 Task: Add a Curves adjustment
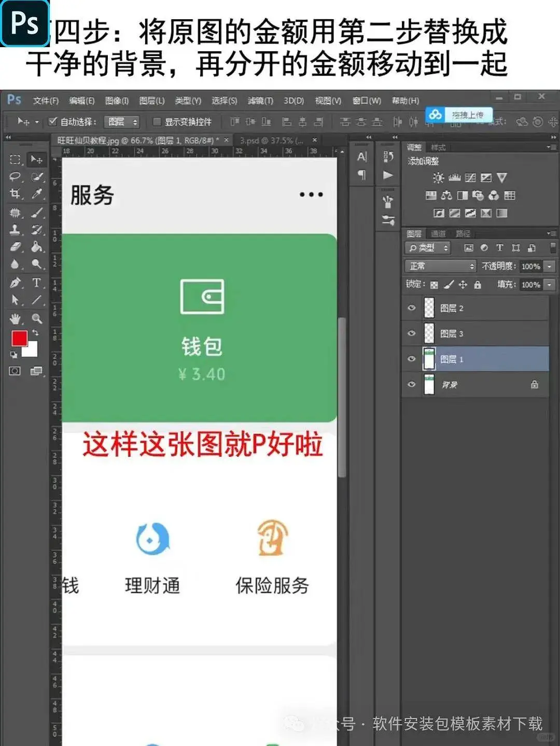coord(470,178)
